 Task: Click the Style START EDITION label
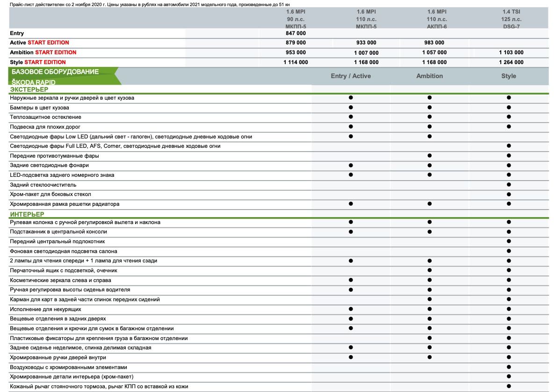37,62
